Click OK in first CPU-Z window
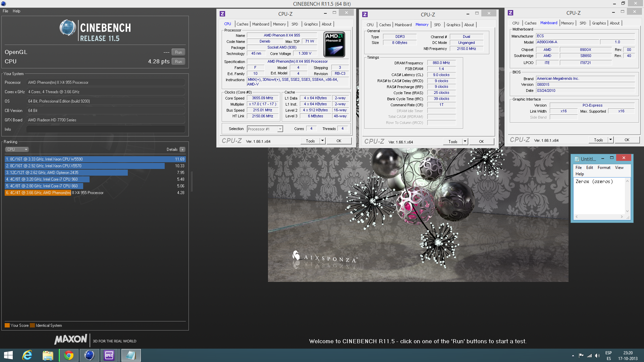Screen dimensions: 644x362 click(x=339, y=141)
